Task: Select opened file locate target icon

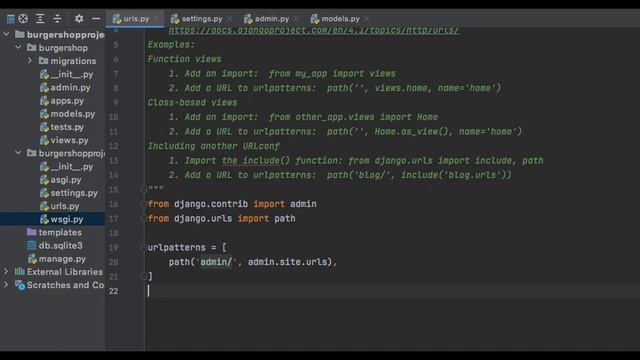Action: [23, 18]
